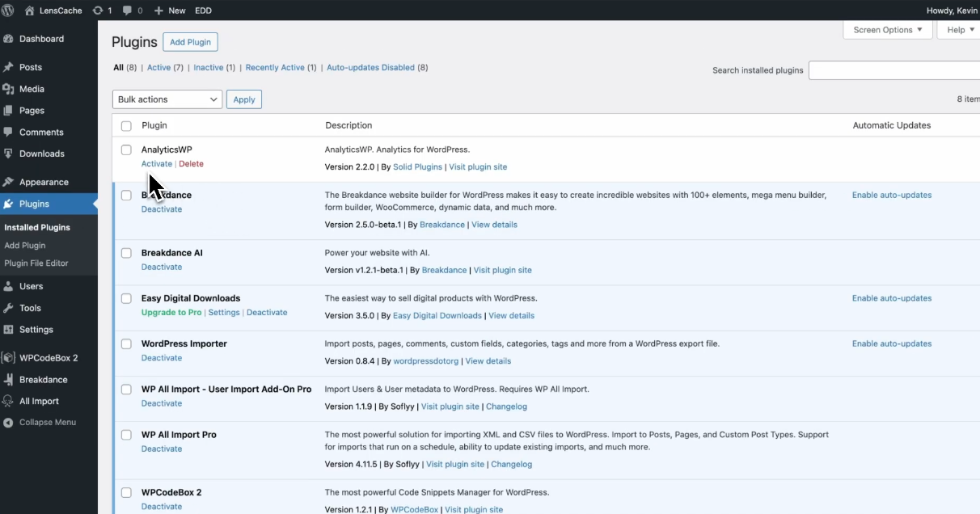Click the Add Plugin button
Viewport: 980px width, 514px height.
pos(190,42)
